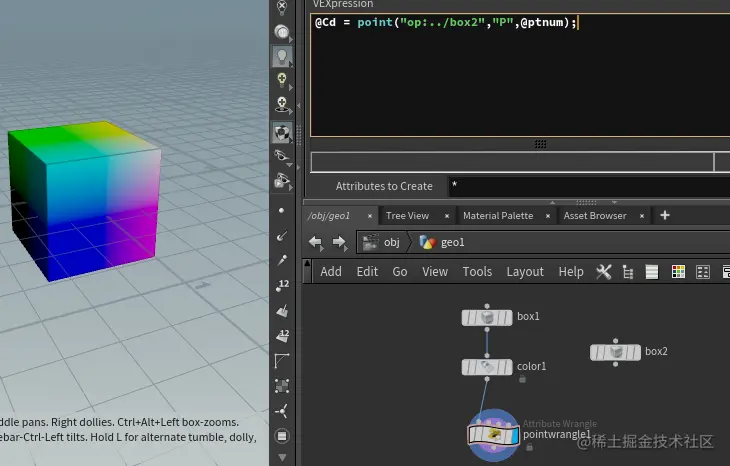The height and width of the screenshot is (466, 730).
Task: Click the Attributes to Create field
Action: point(589,186)
